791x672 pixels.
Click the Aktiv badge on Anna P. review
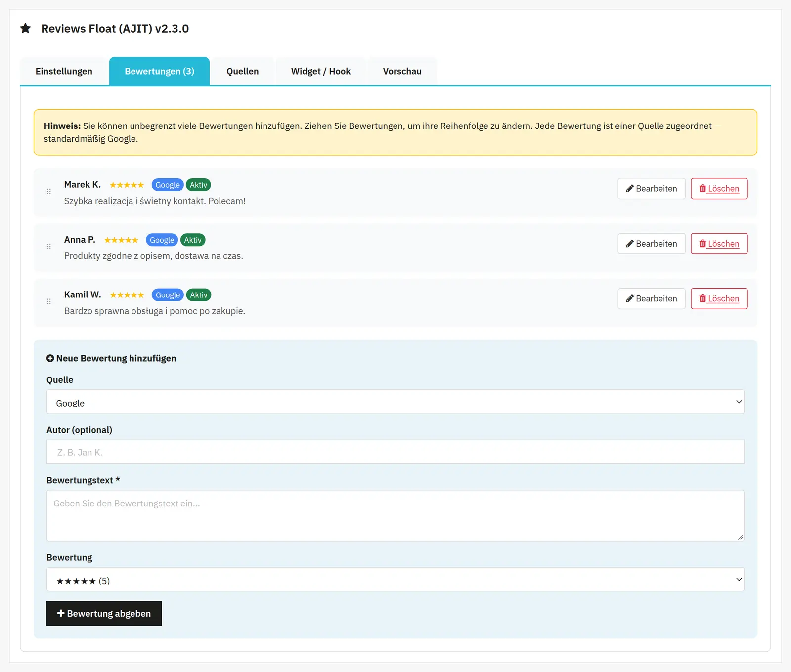[193, 240]
